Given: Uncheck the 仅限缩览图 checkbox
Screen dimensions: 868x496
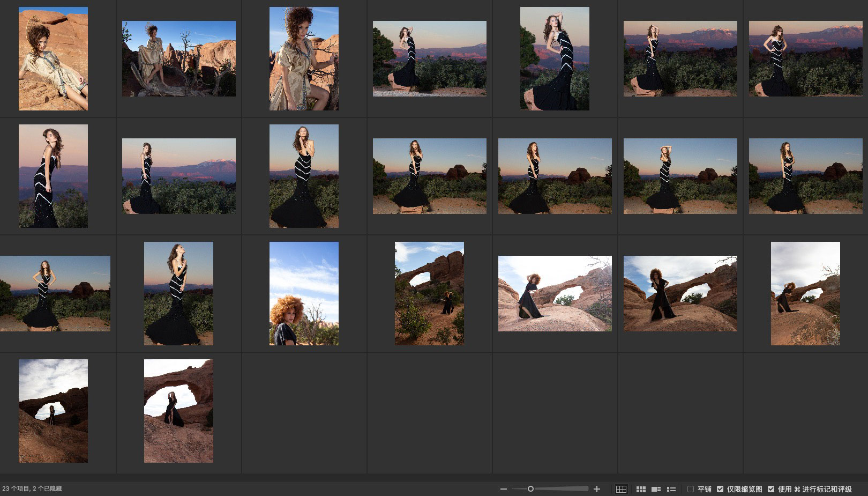Looking at the screenshot, I should coord(720,489).
